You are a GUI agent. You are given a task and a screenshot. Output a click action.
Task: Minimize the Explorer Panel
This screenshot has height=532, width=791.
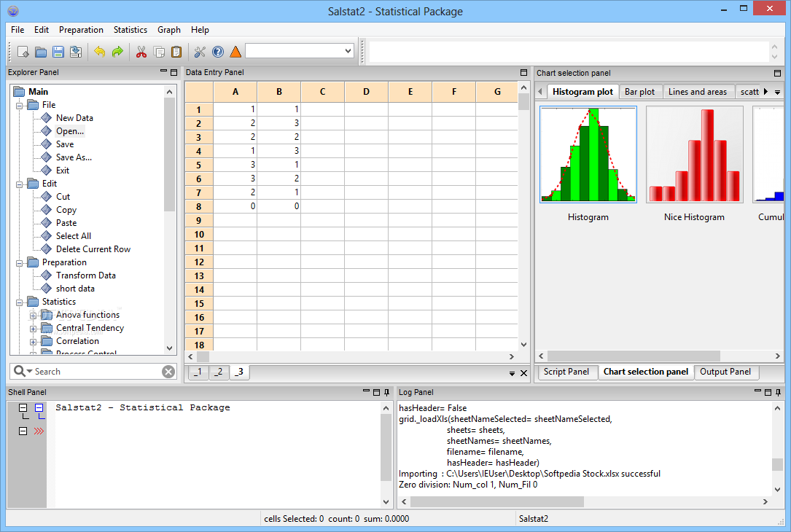click(163, 72)
